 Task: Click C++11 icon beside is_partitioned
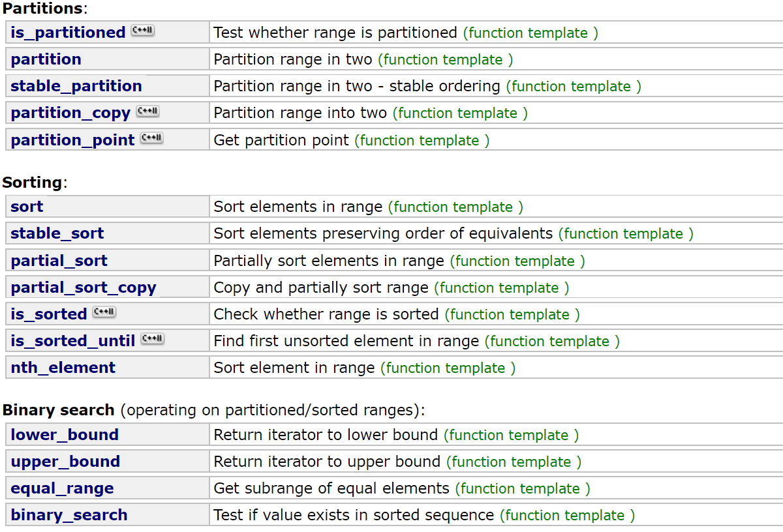142,31
